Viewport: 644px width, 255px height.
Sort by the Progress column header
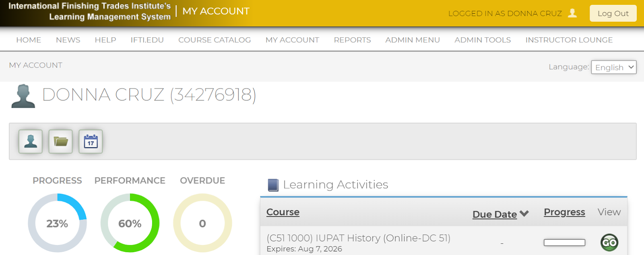pos(564,212)
